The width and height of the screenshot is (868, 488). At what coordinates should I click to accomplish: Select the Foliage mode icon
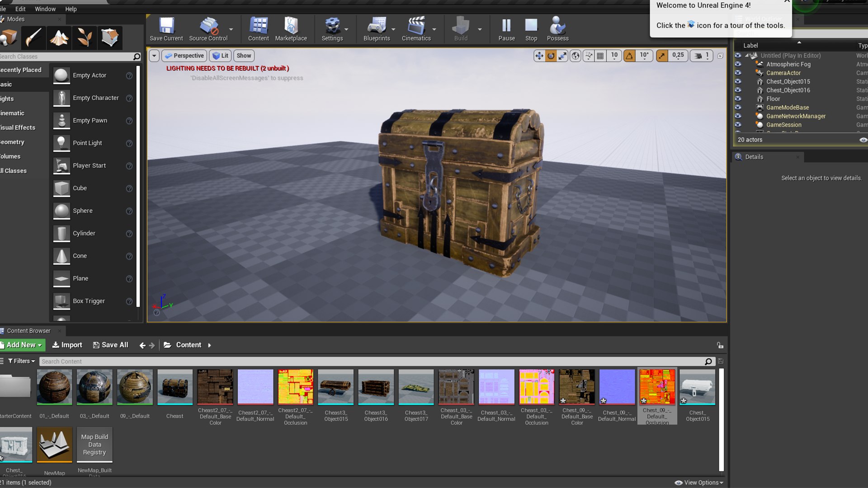(x=85, y=38)
